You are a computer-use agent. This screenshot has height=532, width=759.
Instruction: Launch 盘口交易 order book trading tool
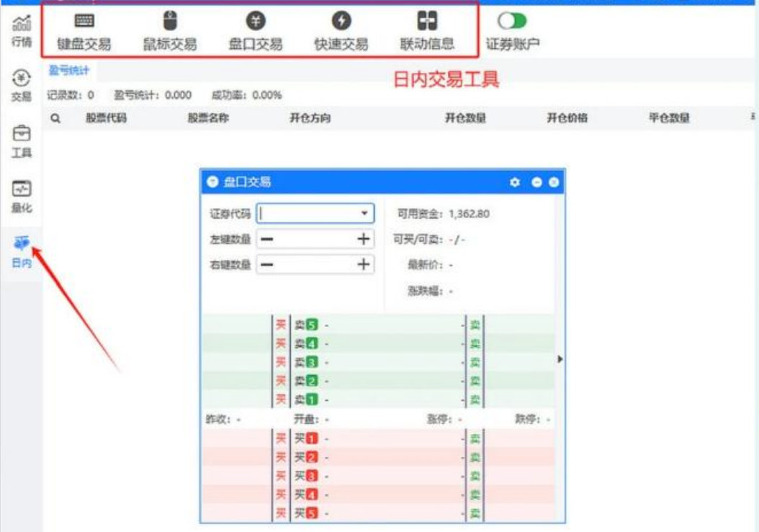[x=256, y=31]
